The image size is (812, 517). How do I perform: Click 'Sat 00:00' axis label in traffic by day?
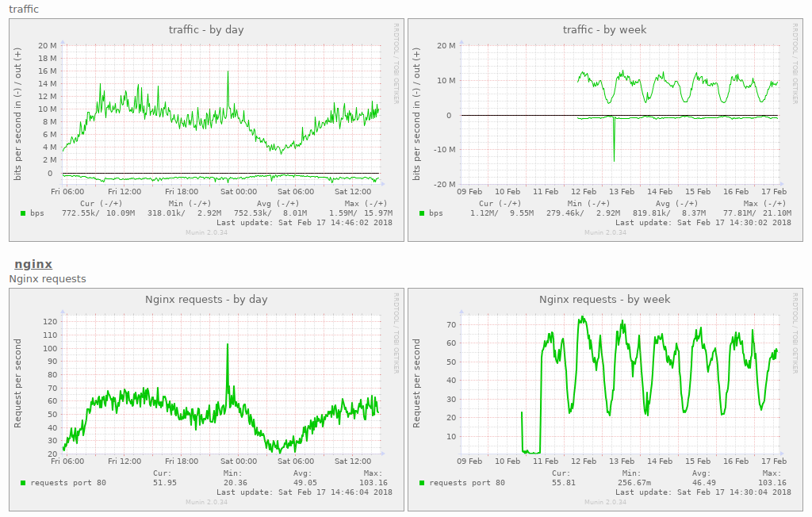tap(239, 192)
